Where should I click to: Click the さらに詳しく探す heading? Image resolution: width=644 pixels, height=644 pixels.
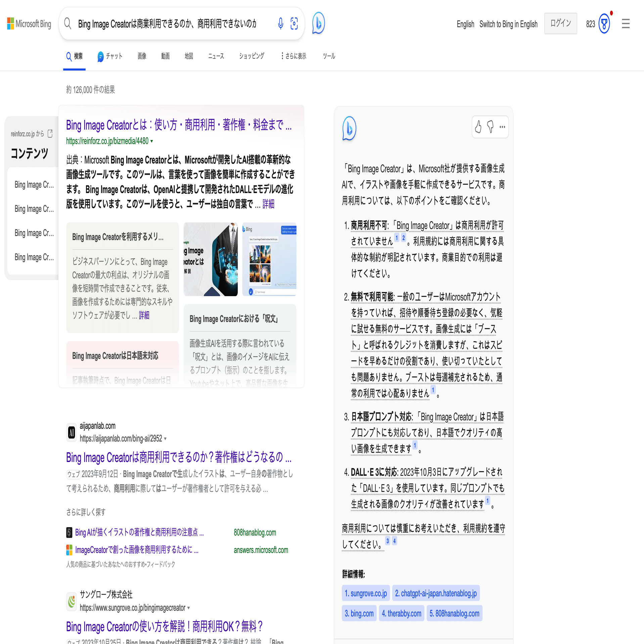pos(86,512)
